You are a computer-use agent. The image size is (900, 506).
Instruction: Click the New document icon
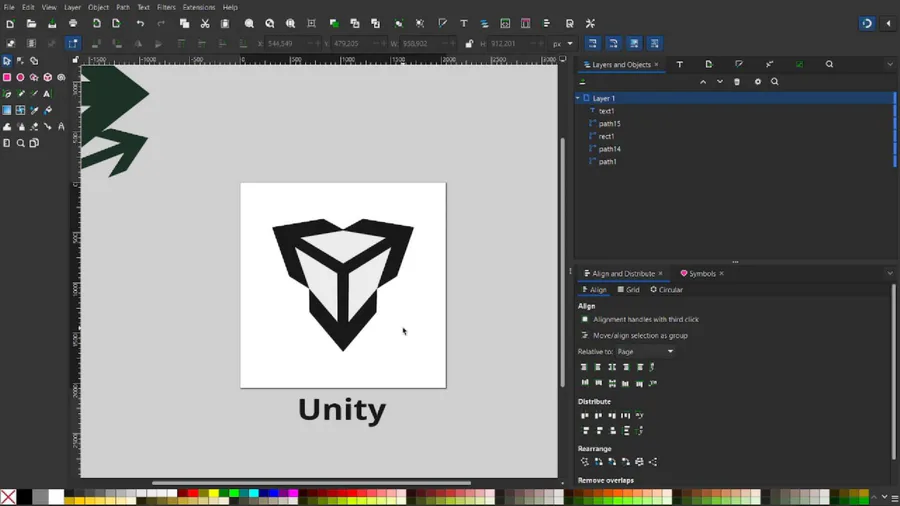pos(10,24)
